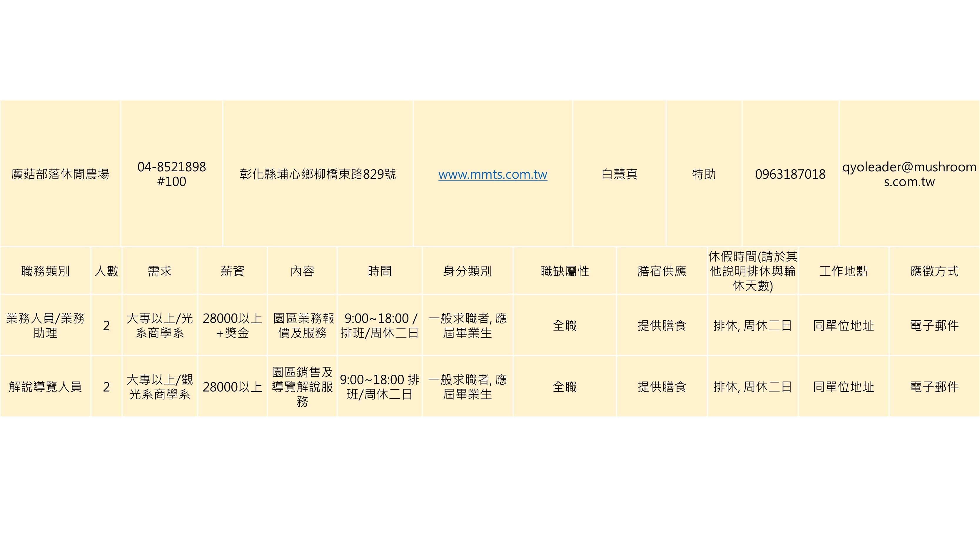Select content cell 園區業務報價及服務
The width and height of the screenshot is (980, 551).
pyautogui.click(x=302, y=325)
